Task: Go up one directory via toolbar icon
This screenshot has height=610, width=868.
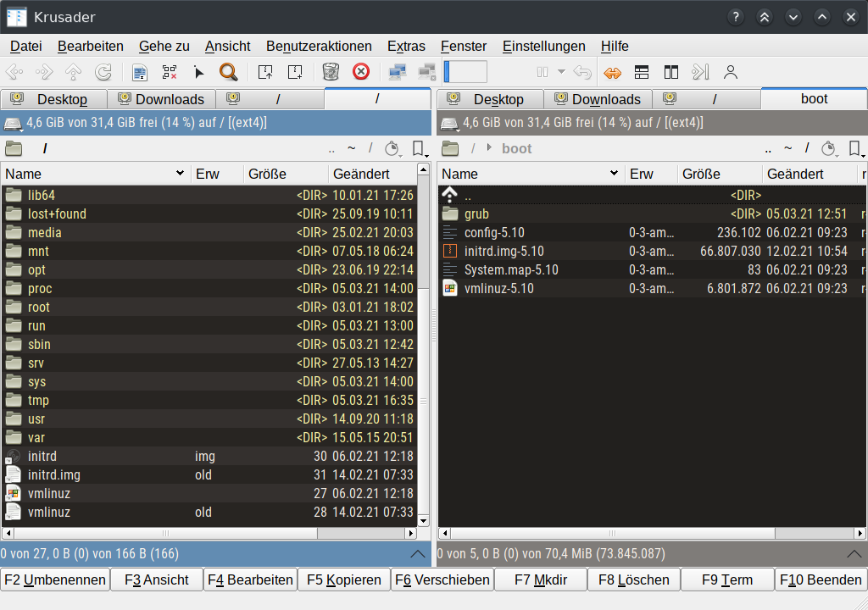Action: (x=73, y=72)
